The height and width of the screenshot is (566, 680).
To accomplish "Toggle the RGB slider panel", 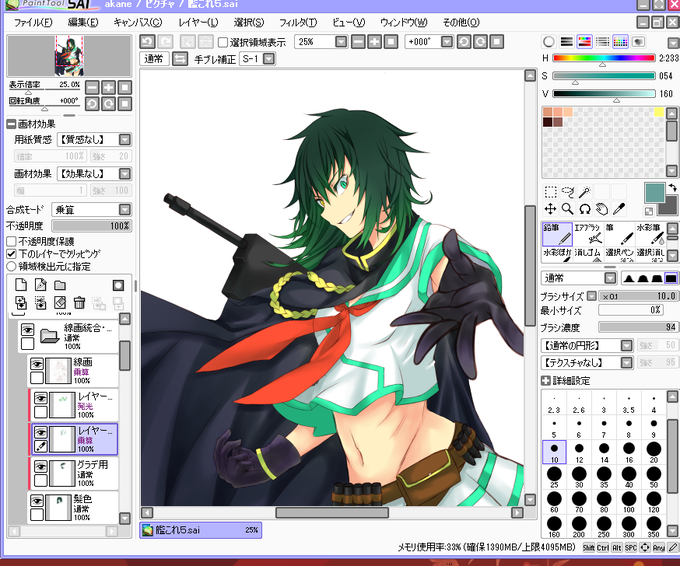I will pos(566,42).
